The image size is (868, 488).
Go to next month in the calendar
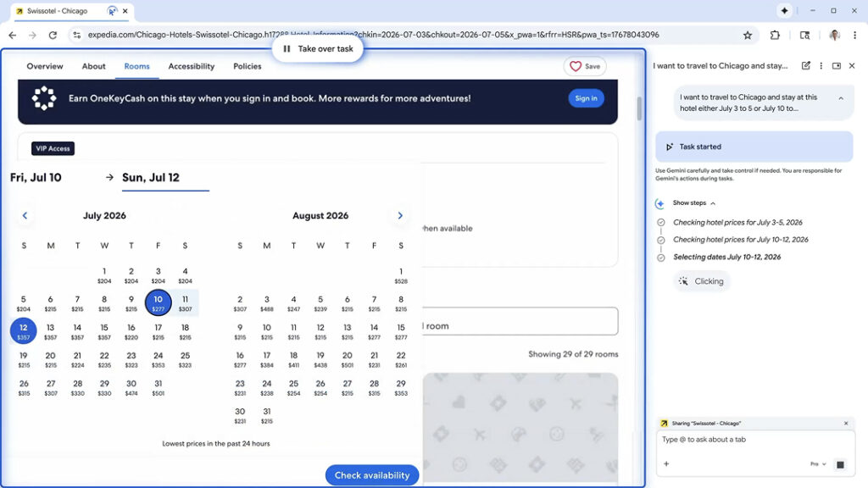coord(400,216)
